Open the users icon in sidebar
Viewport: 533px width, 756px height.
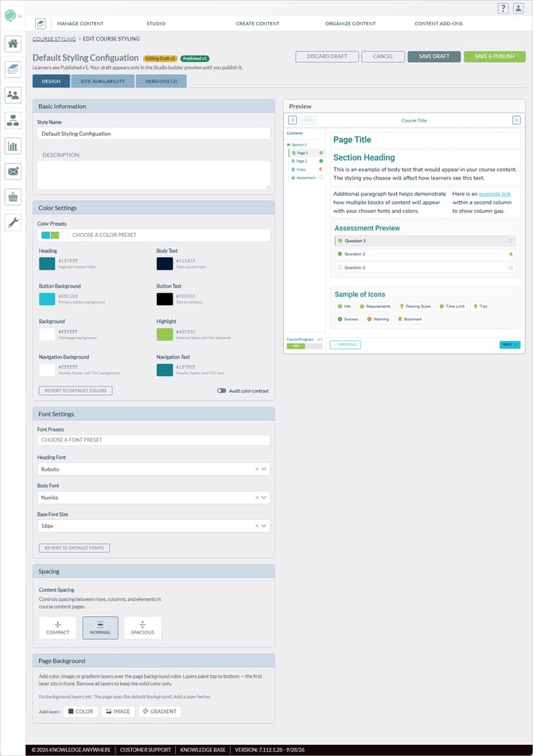13,95
